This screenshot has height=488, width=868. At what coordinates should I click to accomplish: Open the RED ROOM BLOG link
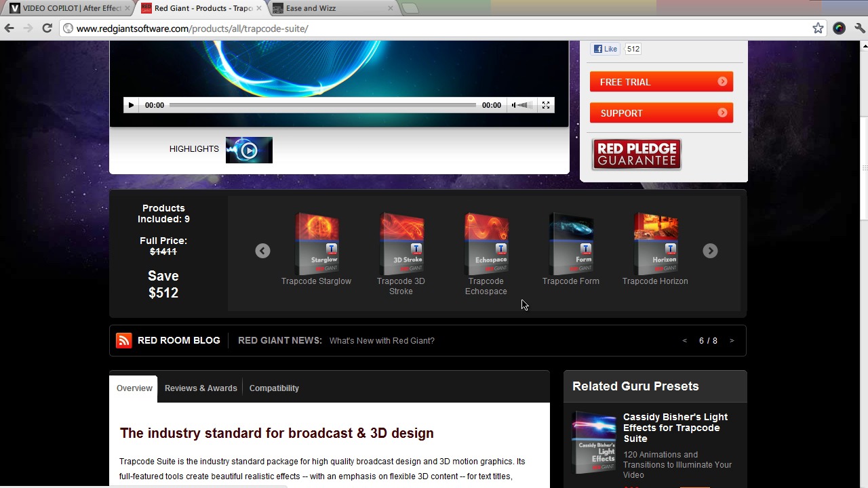[179, 340]
